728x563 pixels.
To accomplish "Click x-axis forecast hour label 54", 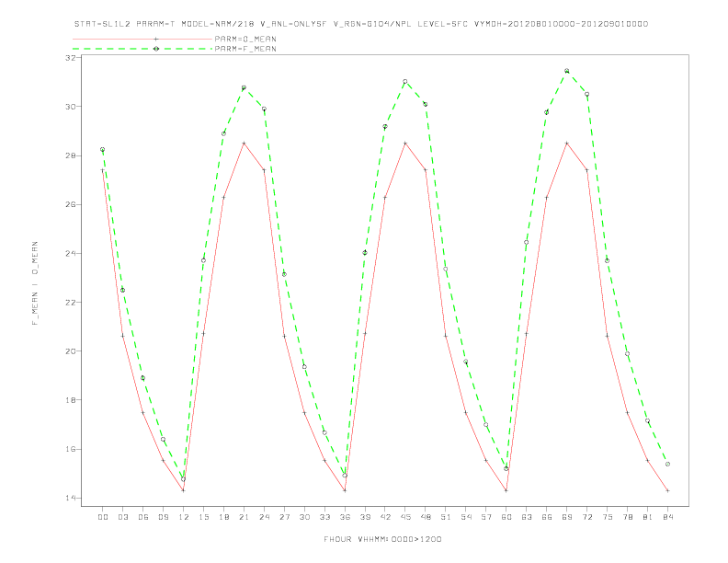I will [466, 517].
